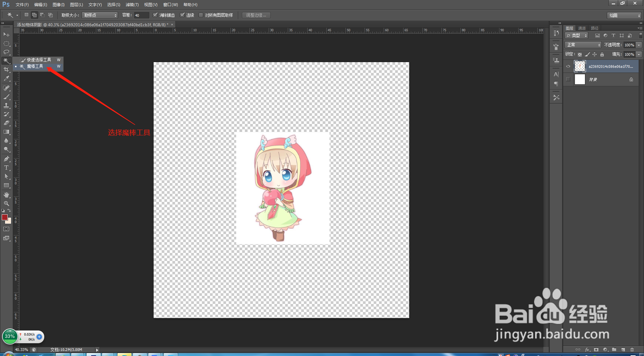
Task: Open the Character panel icon
Action: [556, 74]
